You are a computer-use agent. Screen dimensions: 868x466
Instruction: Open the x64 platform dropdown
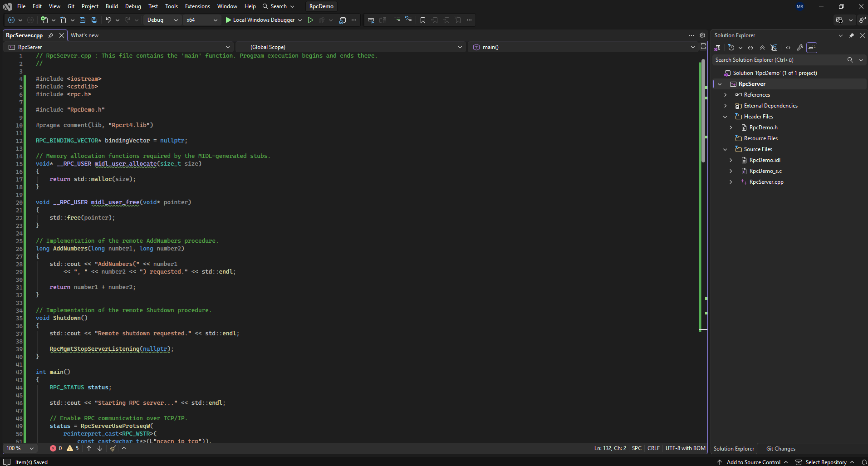coord(202,20)
